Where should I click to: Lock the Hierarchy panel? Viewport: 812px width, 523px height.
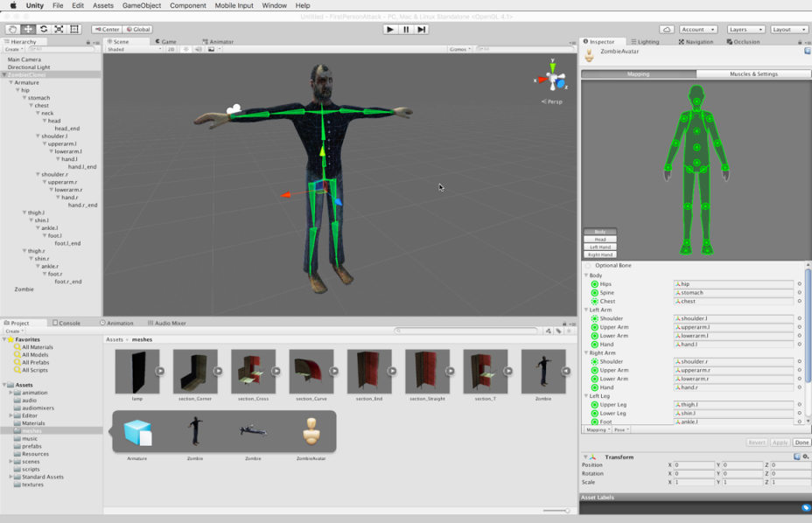[x=88, y=42]
